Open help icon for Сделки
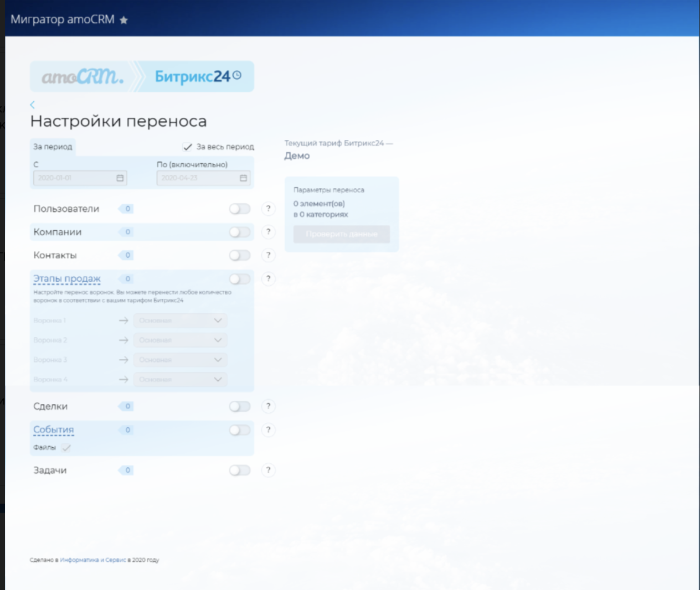Viewport: 700px width, 590px height. 268,406
